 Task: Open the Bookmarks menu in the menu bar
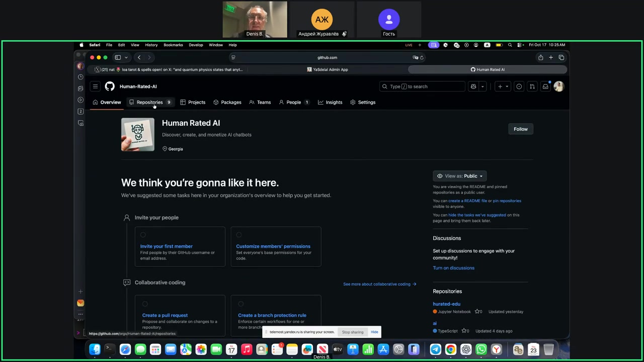point(173,45)
